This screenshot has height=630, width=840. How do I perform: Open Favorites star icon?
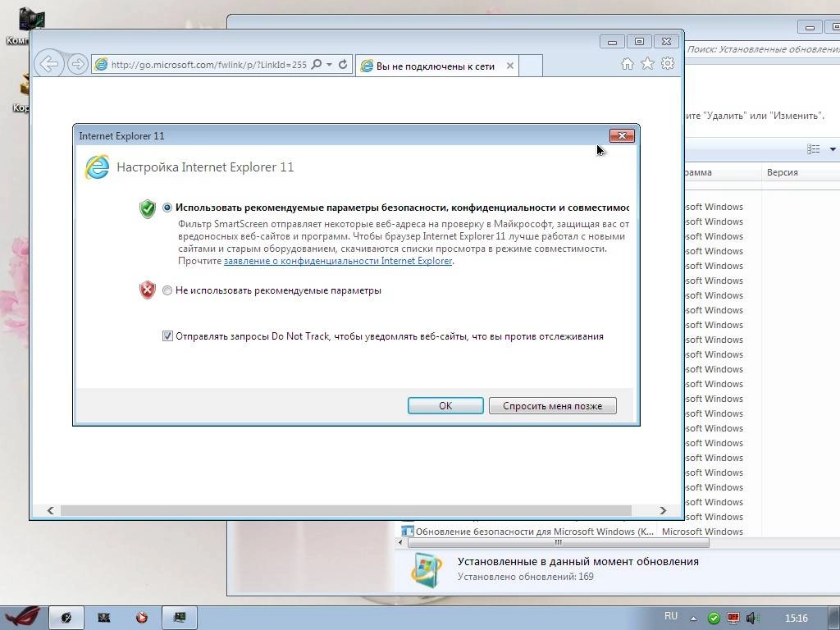point(647,64)
